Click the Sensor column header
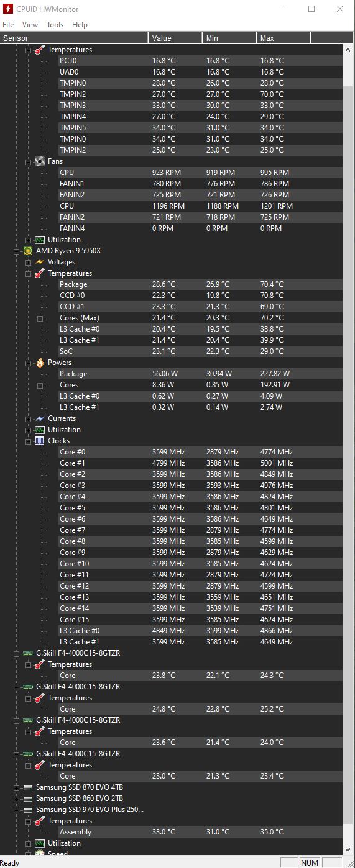 [x=74, y=38]
